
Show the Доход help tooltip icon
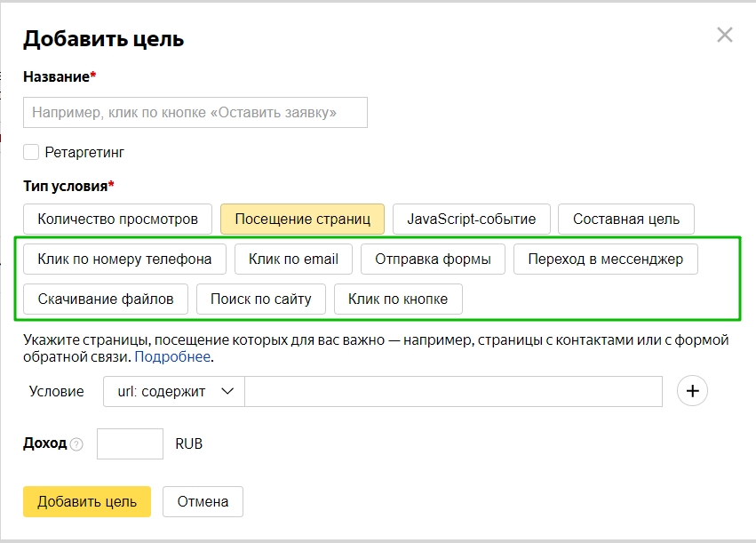pos(76,444)
